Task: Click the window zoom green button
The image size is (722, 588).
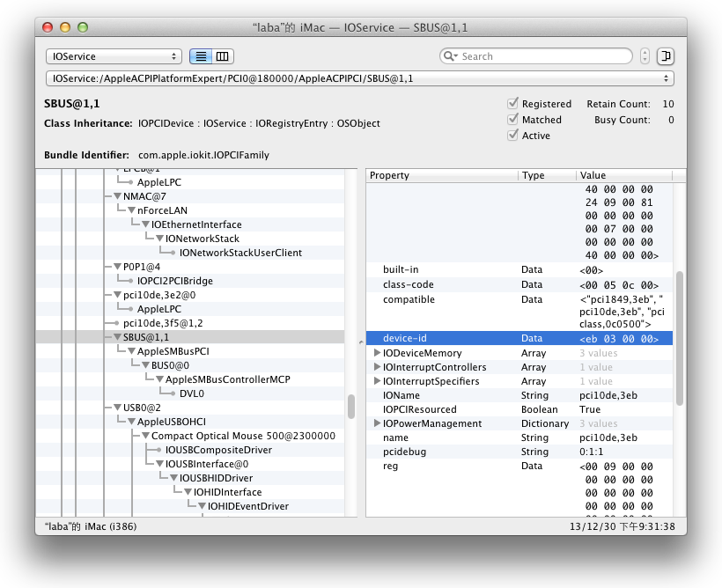Action: tap(83, 27)
